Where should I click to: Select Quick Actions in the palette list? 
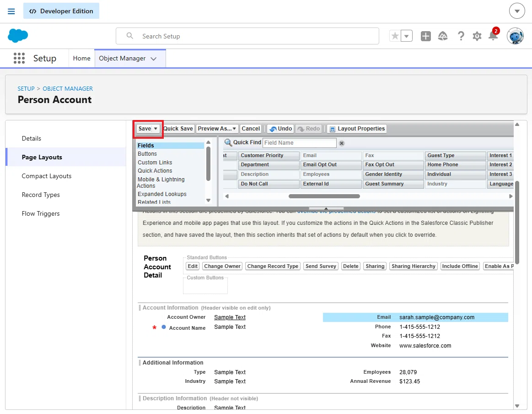tap(155, 171)
